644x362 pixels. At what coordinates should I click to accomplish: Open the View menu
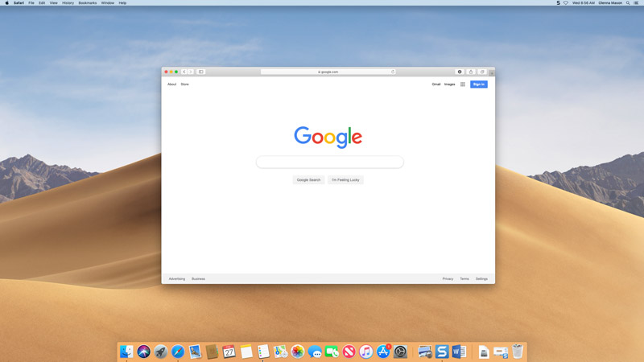[x=54, y=3]
